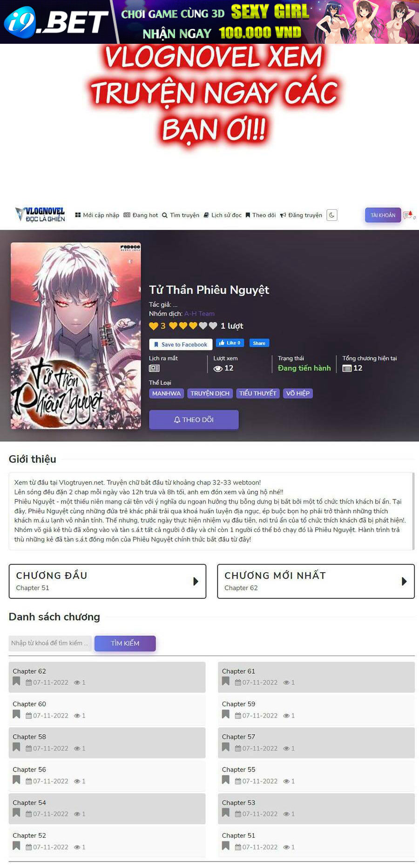This screenshot has height=868, width=419.
Task: Click the Facebook Like button
Action: point(230,343)
